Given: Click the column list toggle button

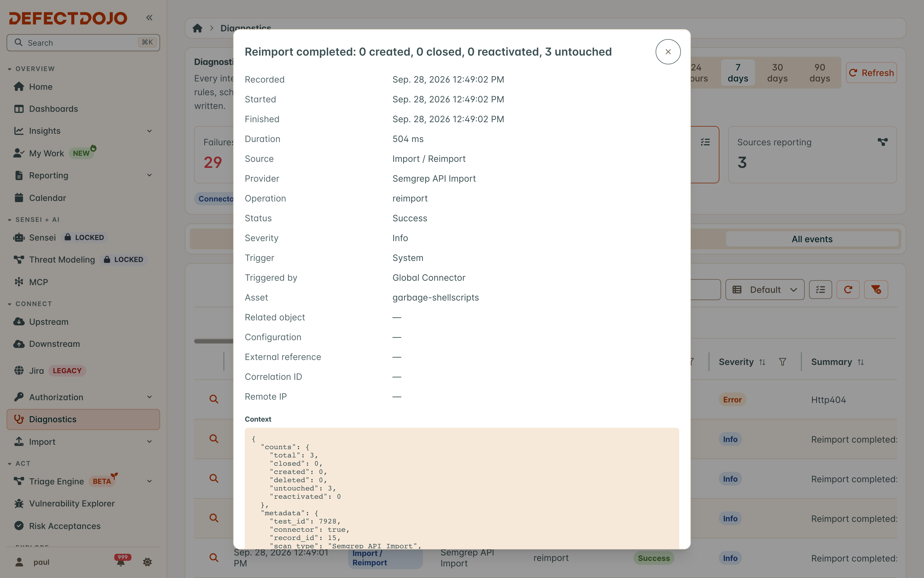Looking at the screenshot, I should click(x=821, y=289).
